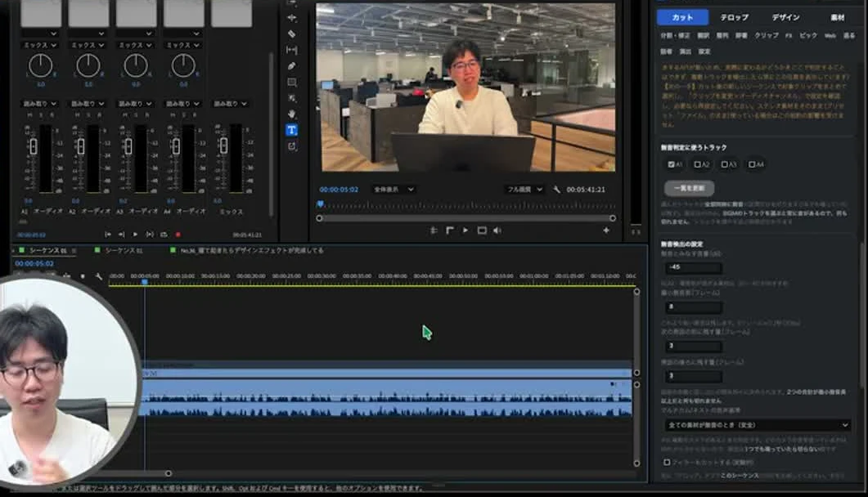
Task: Click the minimum silence length frames field
Action: (693, 307)
